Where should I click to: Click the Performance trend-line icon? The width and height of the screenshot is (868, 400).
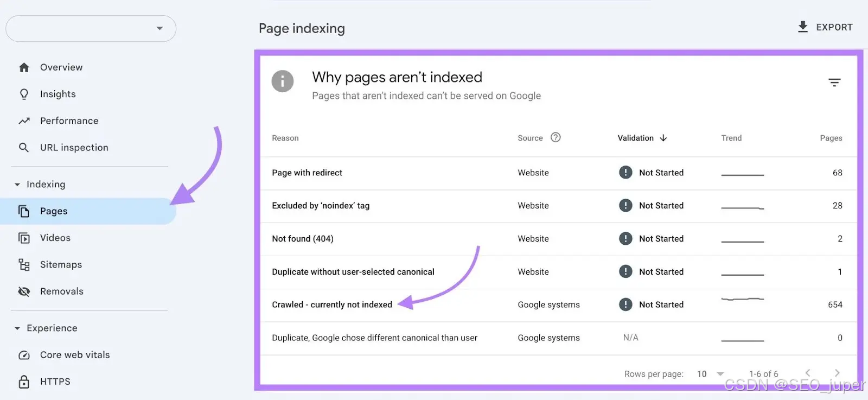[24, 120]
